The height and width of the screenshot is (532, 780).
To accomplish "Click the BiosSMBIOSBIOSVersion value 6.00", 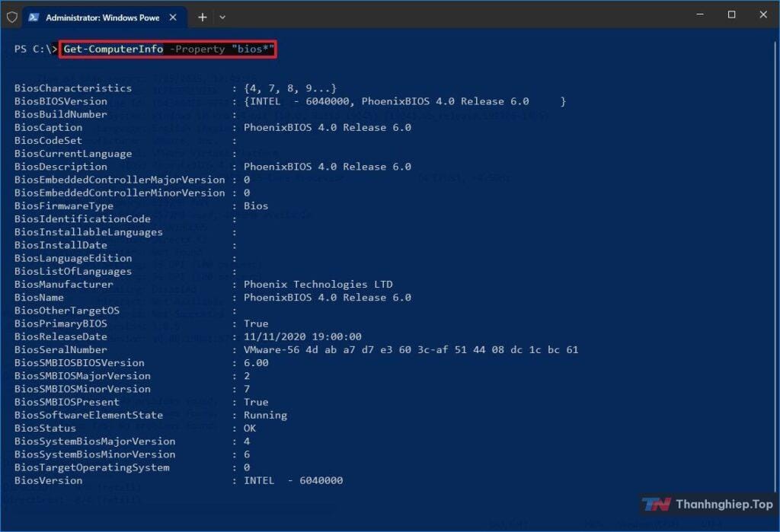I will 256,363.
